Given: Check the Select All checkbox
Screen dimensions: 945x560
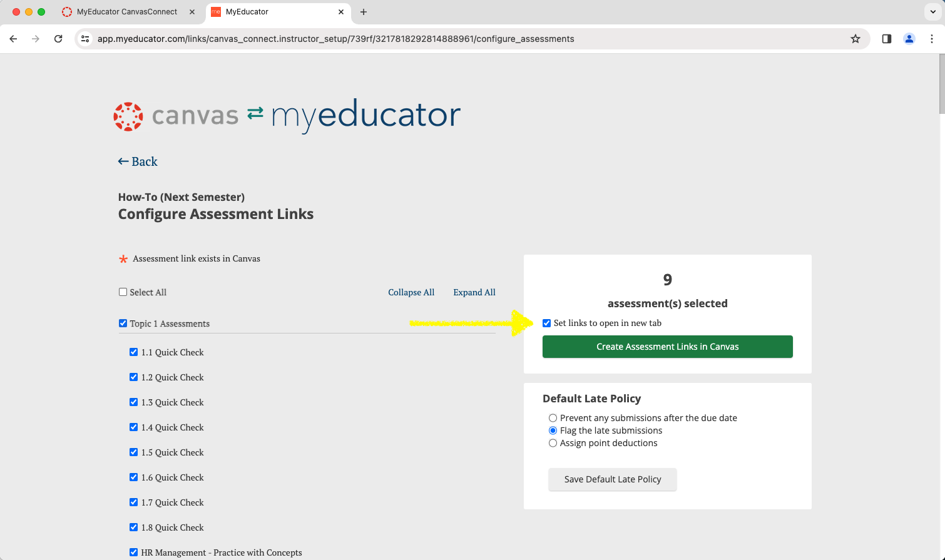Looking at the screenshot, I should [123, 292].
